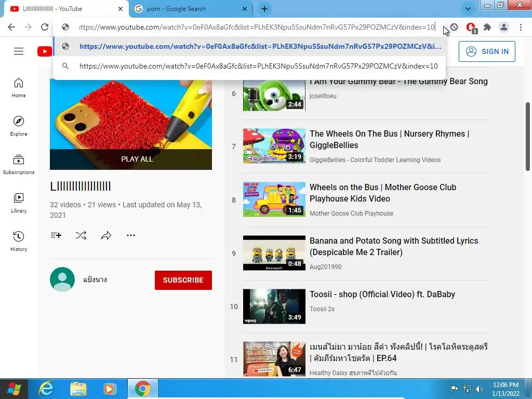Click the blocked-content icon in address bar

tap(454, 27)
